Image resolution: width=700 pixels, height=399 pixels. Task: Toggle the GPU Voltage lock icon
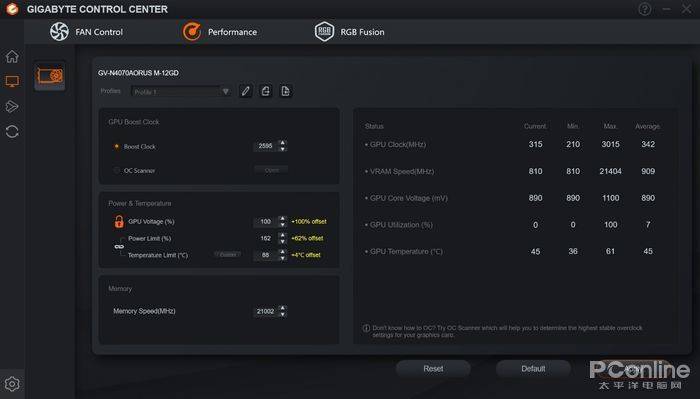[119, 221]
